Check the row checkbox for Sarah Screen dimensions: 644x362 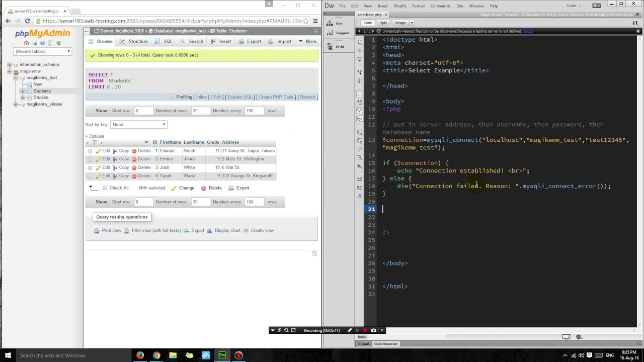pyautogui.click(x=90, y=176)
